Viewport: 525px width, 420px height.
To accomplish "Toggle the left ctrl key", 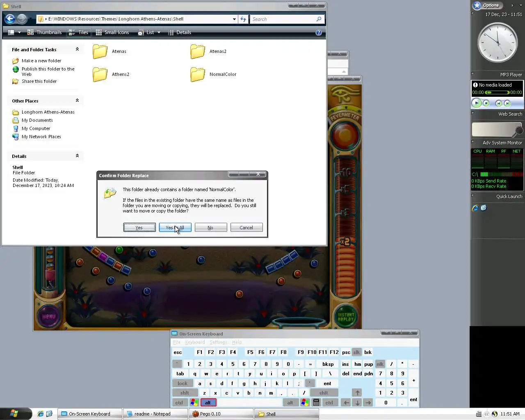I will point(179,403).
